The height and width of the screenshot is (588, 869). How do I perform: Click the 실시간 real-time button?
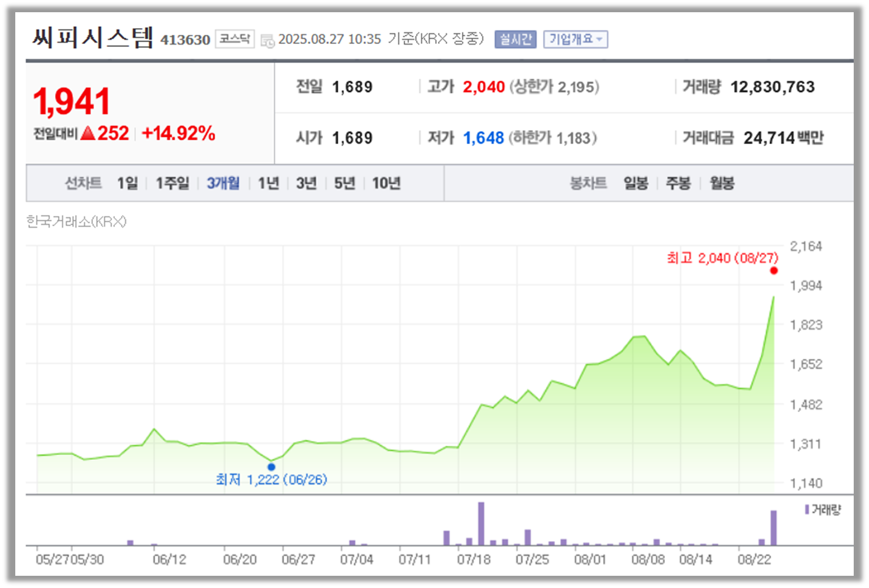tap(515, 40)
